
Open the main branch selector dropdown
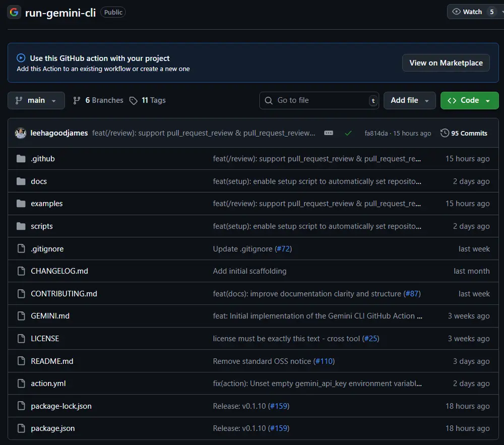[x=36, y=100]
